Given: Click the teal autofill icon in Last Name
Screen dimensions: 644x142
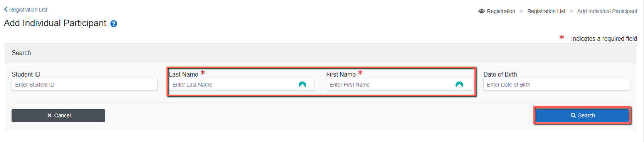Looking at the screenshot, I should (x=302, y=85).
